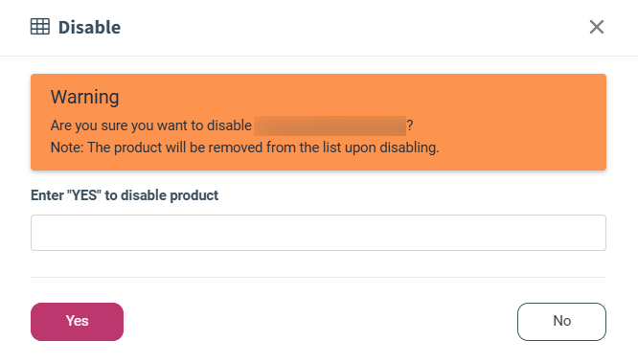Viewport: 638px width, 364px height.
Task: Focus the YES confirmation text field
Action: [318, 233]
